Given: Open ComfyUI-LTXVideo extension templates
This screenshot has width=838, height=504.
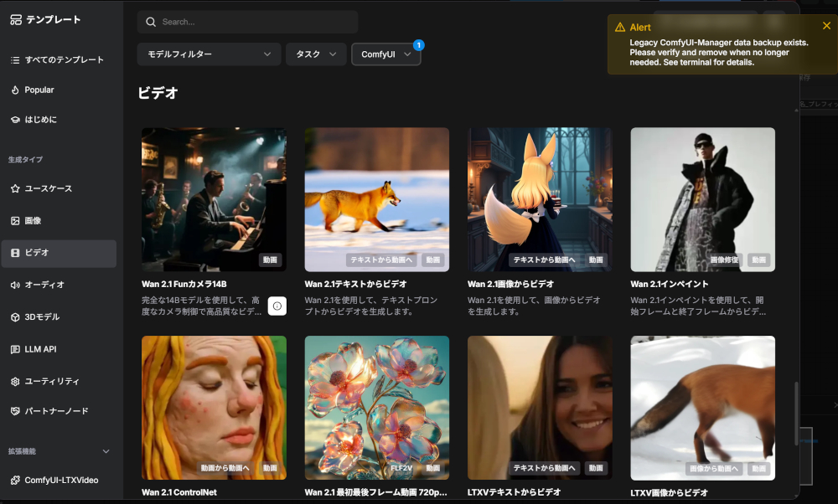Looking at the screenshot, I should [59, 481].
